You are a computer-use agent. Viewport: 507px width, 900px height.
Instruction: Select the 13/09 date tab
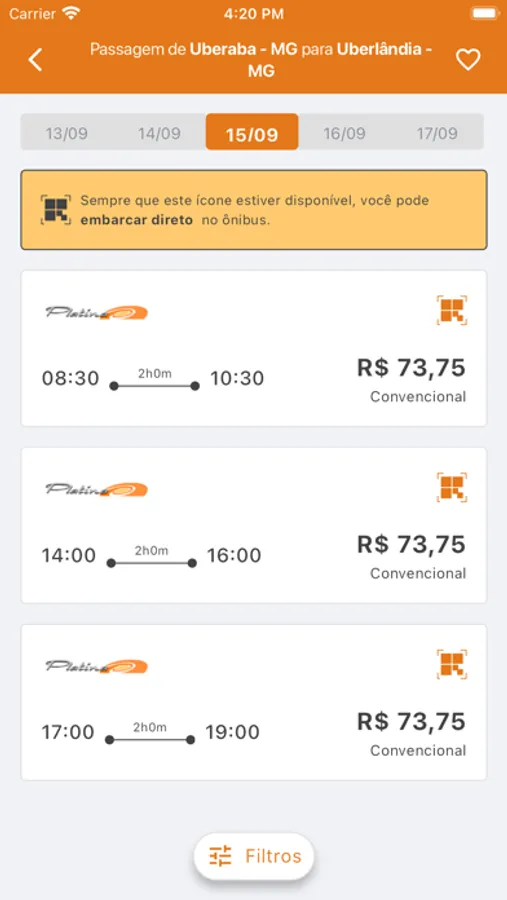(67, 133)
